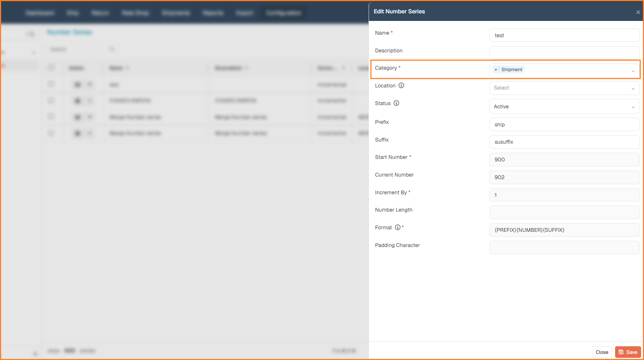Click the Status info icon
The height and width of the screenshot is (360, 644).
tap(396, 103)
